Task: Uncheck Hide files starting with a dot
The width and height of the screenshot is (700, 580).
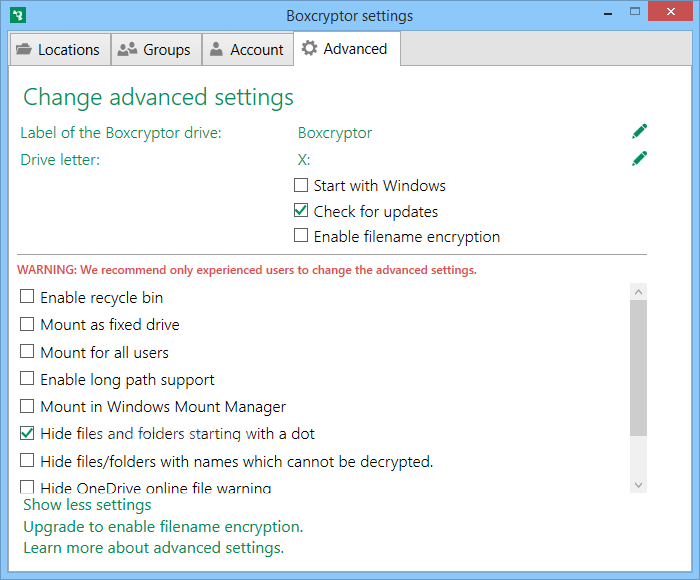Action: click(x=27, y=434)
